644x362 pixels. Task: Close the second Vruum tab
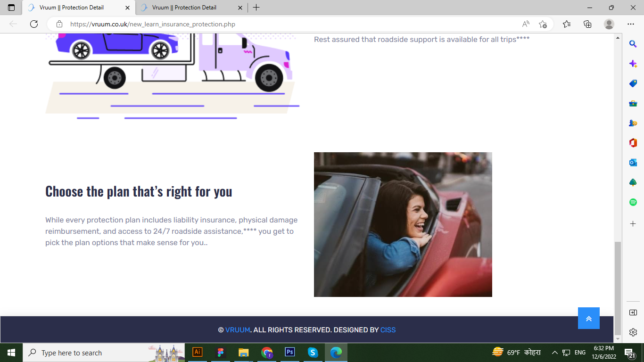coord(240,8)
